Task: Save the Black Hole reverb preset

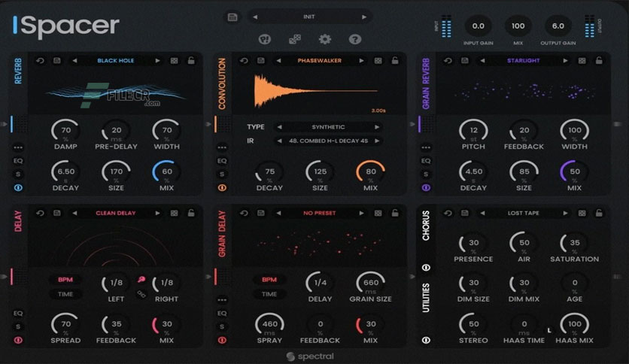Action: coord(57,60)
